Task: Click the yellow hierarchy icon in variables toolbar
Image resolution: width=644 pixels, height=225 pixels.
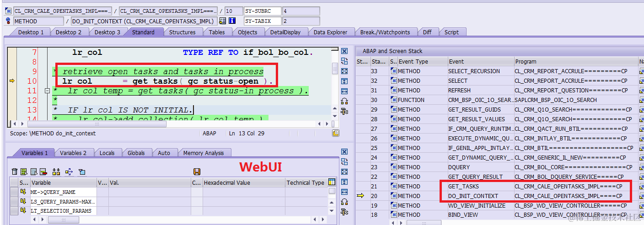Action: click(x=56, y=171)
